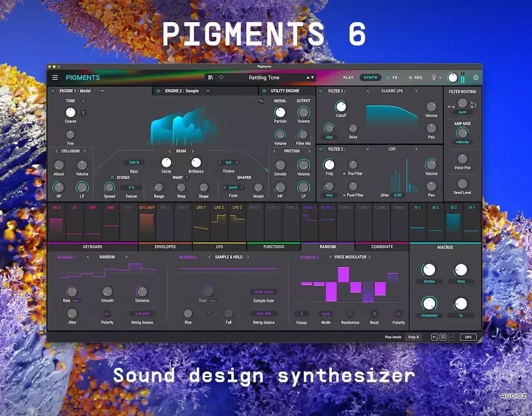Viewport: 532px width, 416px height.
Task: Click the 26% zoom button
Action: (x=468, y=337)
